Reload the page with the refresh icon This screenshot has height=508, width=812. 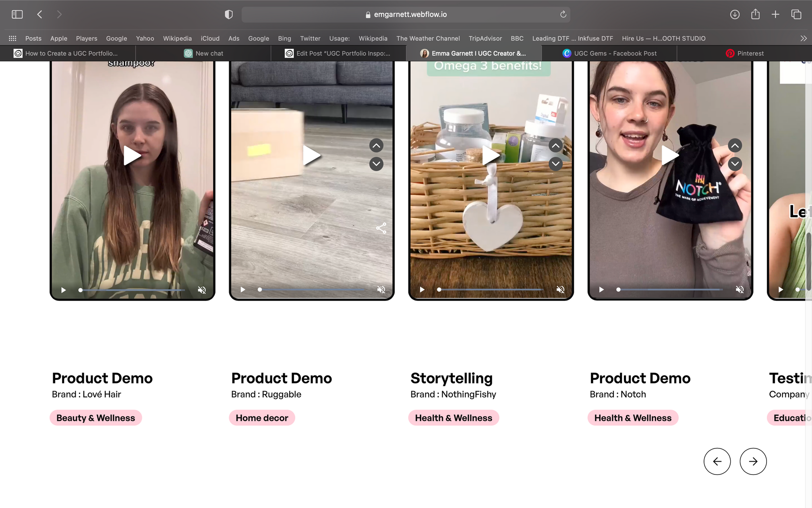tap(563, 15)
